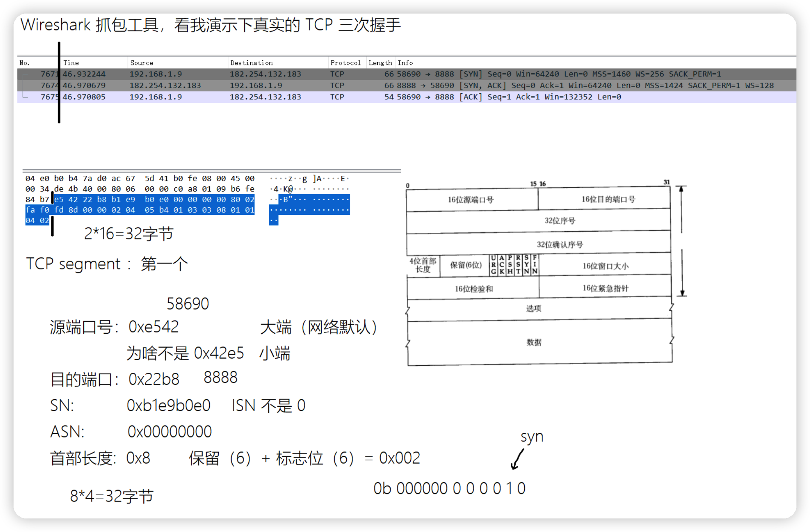Click the Length column header
Screen dimensions: 810x532
coord(380,63)
